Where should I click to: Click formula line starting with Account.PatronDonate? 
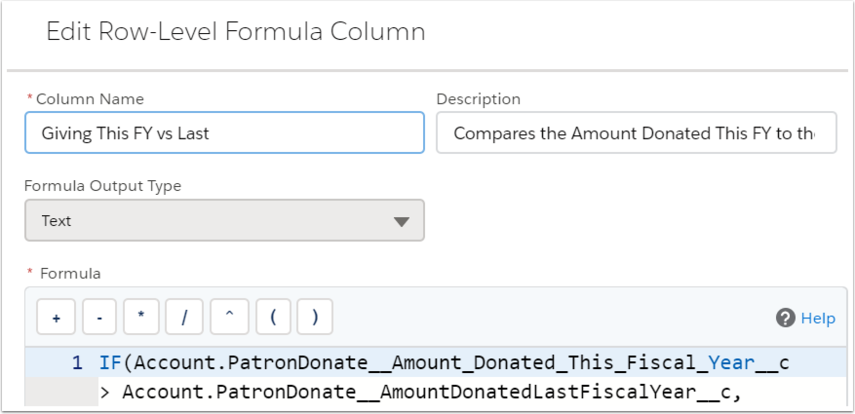click(x=420, y=392)
